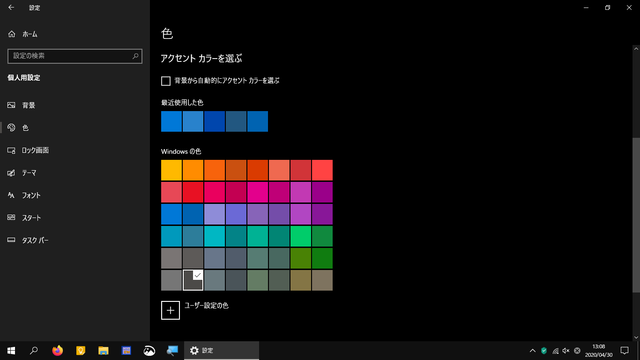Show hidden system tray icons
The height and width of the screenshot is (360, 640).
(x=532, y=351)
